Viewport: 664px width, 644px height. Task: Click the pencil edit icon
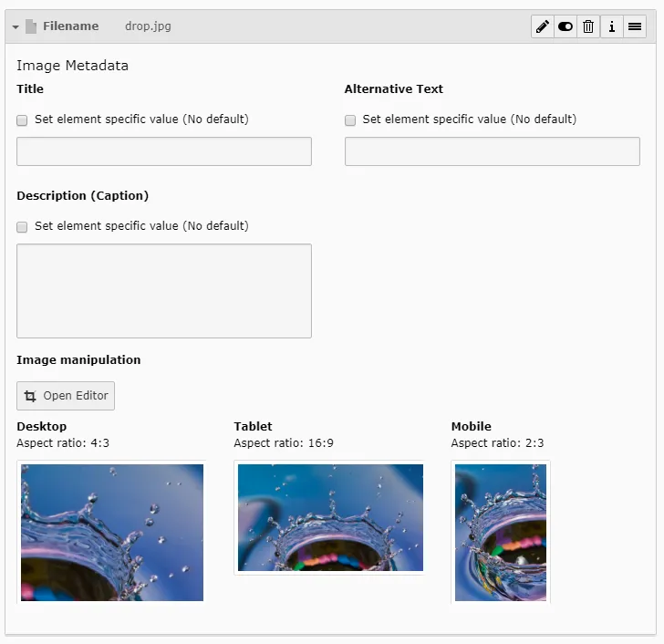(543, 26)
